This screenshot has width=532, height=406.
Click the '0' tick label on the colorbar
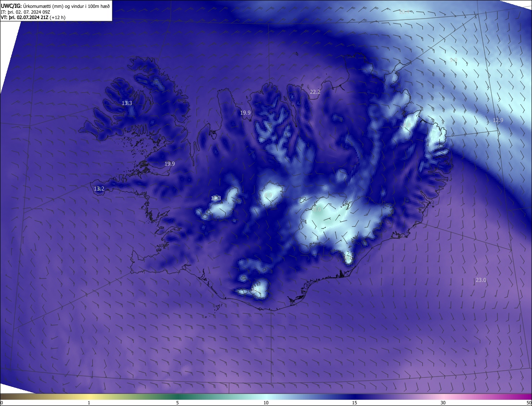click(2, 403)
